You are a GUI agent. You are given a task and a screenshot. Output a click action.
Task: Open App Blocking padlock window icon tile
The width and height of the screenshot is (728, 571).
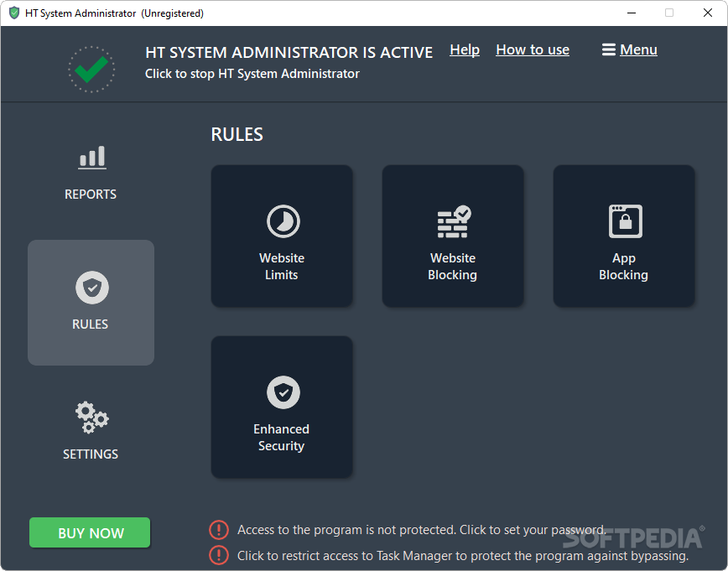[x=626, y=221]
